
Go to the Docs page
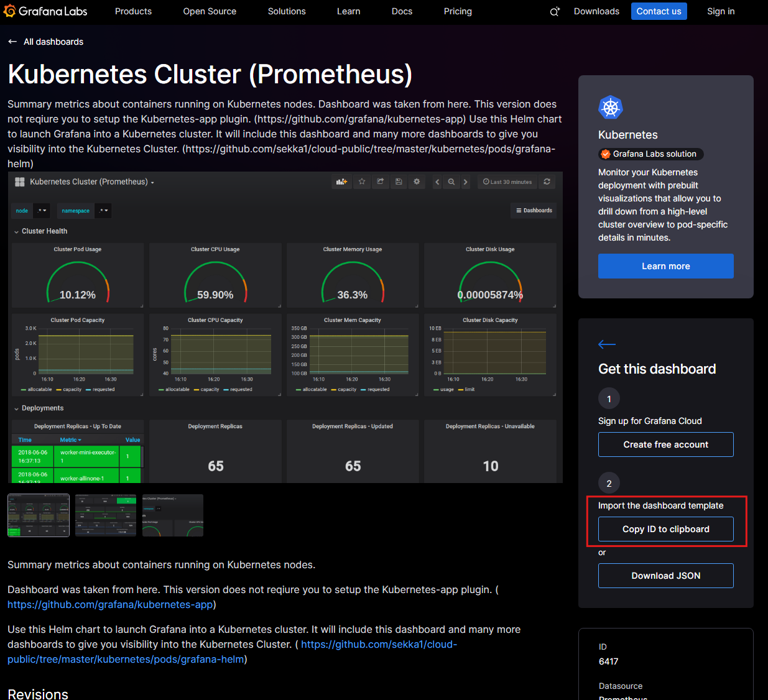(402, 11)
